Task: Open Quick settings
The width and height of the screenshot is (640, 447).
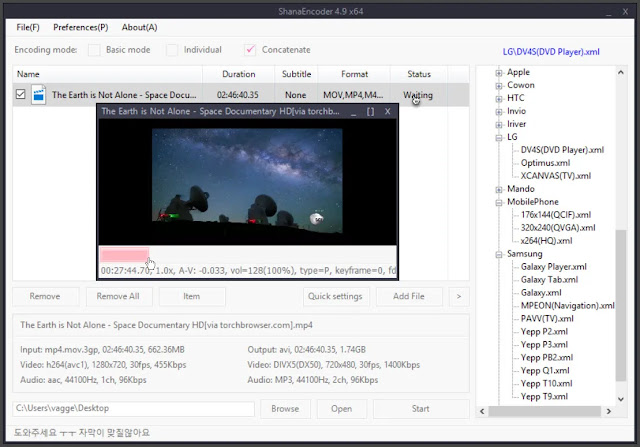Action: click(x=335, y=296)
